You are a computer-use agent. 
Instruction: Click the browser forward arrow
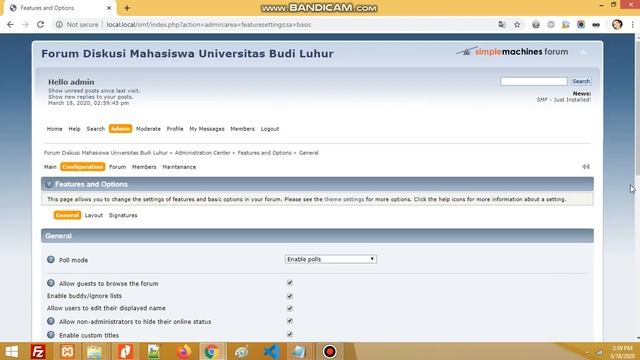pyautogui.click(x=25, y=24)
